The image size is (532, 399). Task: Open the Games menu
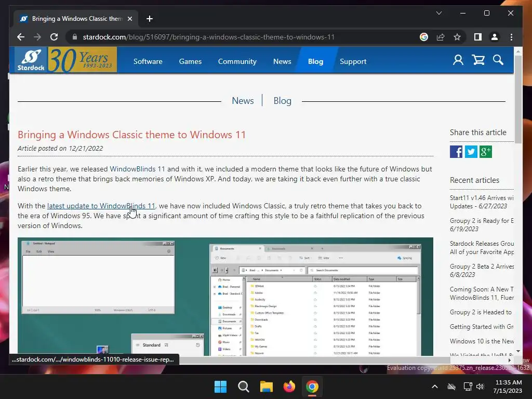190,61
